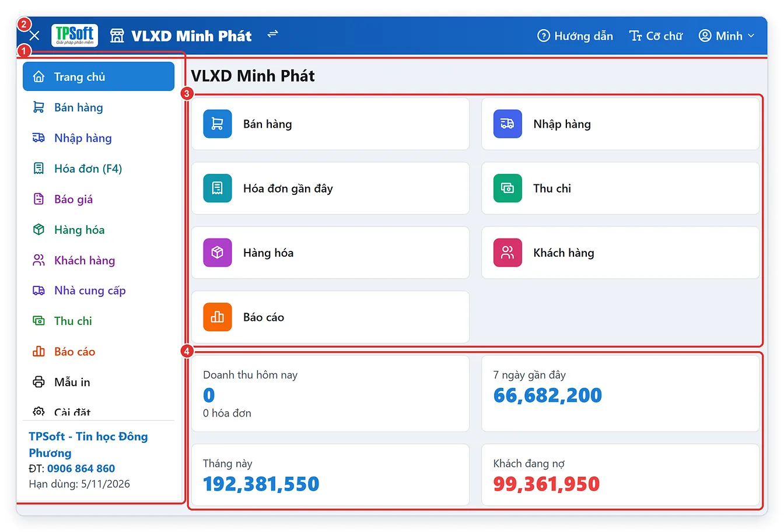Click sidebar Thu chi money icon
This screenshot has height=532, width=784.
point(38,321)
